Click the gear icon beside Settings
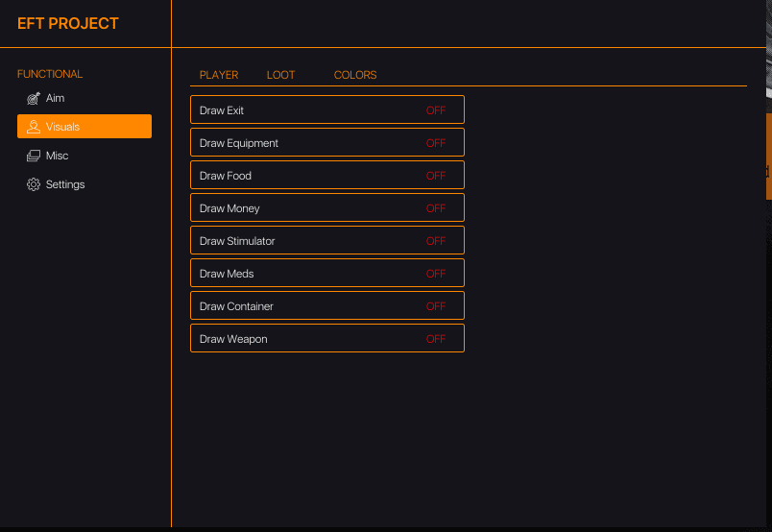This screenshot has width=772, height=532. pyautogui.click(x=34, y=184)
